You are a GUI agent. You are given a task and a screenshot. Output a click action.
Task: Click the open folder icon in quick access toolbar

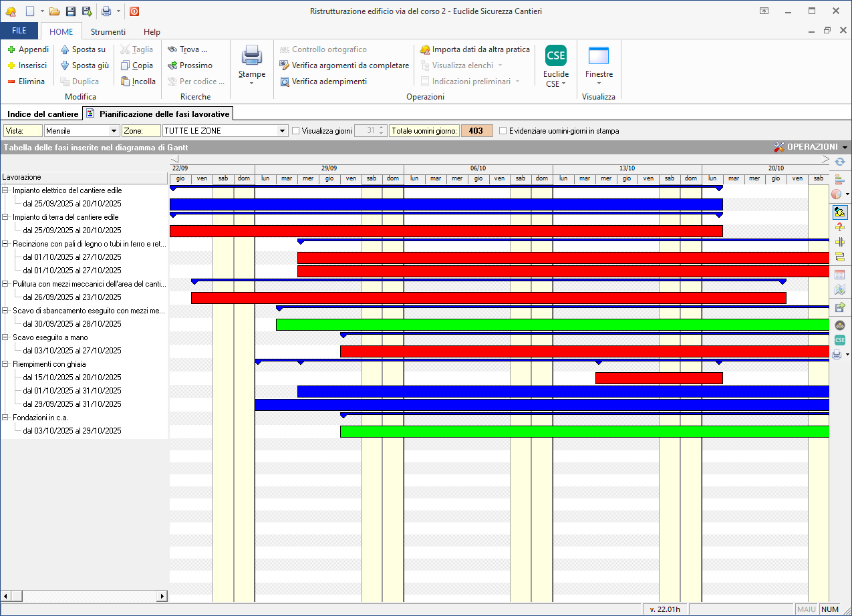[x=55, y=11]
